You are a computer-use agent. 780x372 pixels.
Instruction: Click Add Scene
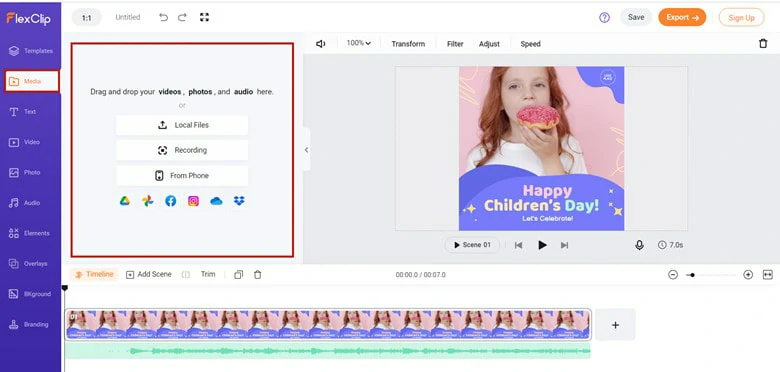pos(149,274)
